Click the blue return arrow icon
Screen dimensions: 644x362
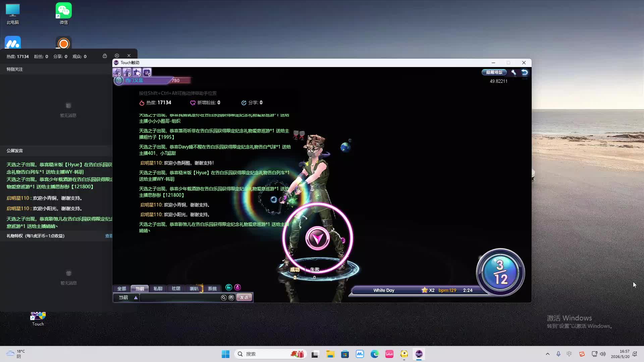click(x=525, y=72)
